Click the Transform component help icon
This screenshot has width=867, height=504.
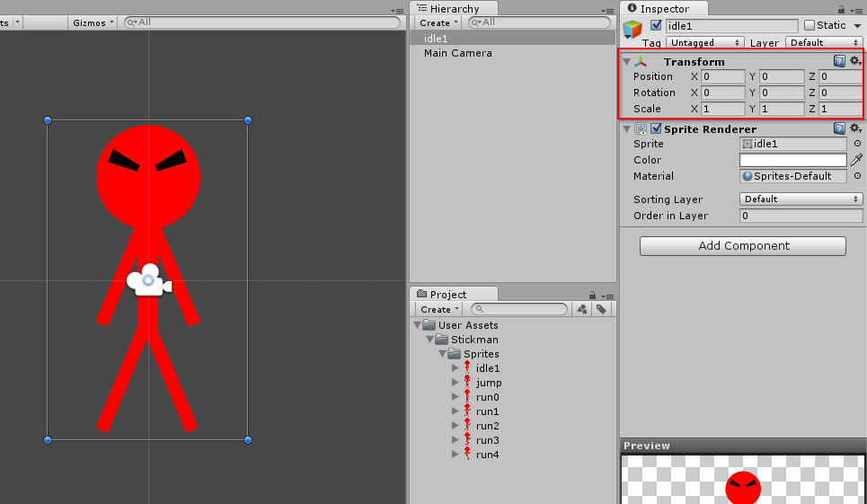coord(839,61)
